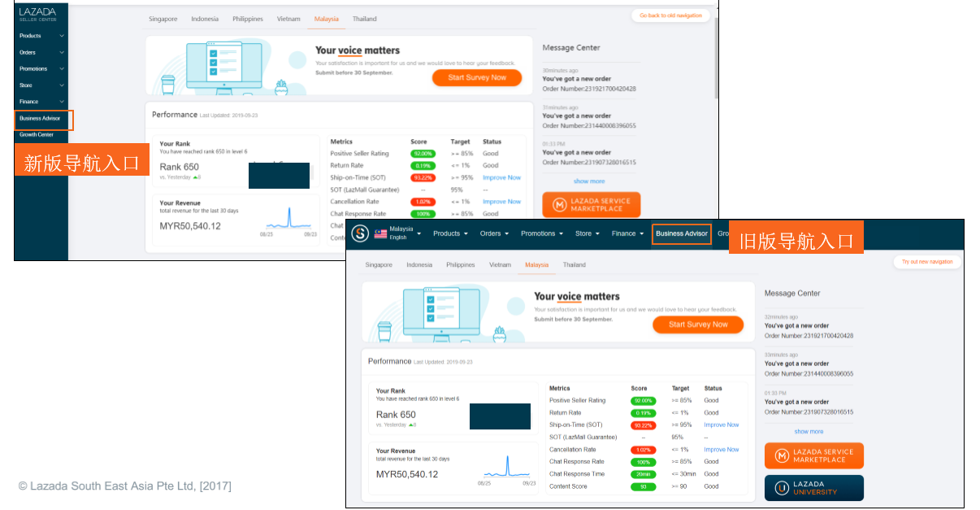Open the Store dropdown in the old-navigation top bar
The image size is (980, 510).
tap(587, 233)
